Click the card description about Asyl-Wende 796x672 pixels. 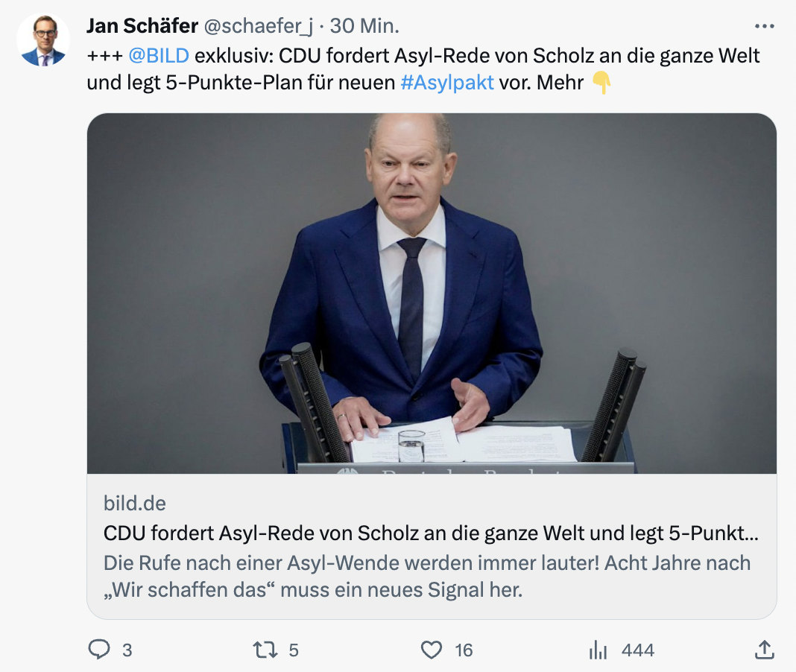(426, 576)
